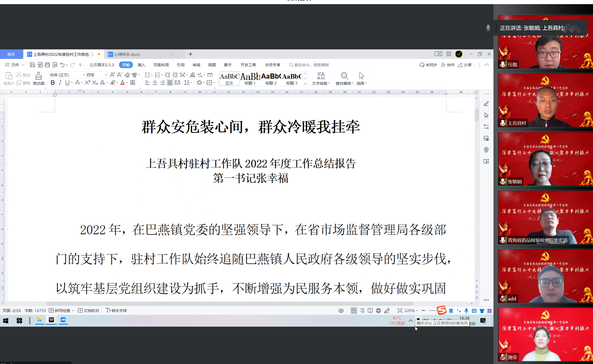Click the Select (选择) cursor tool

point(361,79)
